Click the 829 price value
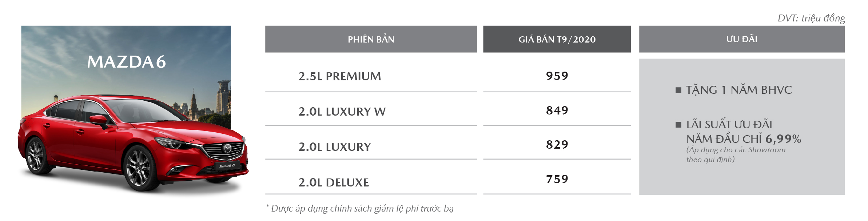This screenshot has height=221, width=868. [x=557, y=144]
